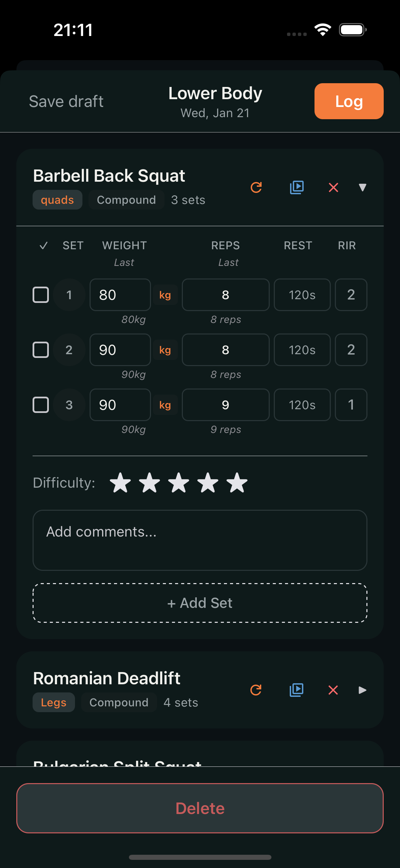Select the Legs tag on Romanian Deadlift
Viewport: 400px width, 868px height.
[53, 702]
